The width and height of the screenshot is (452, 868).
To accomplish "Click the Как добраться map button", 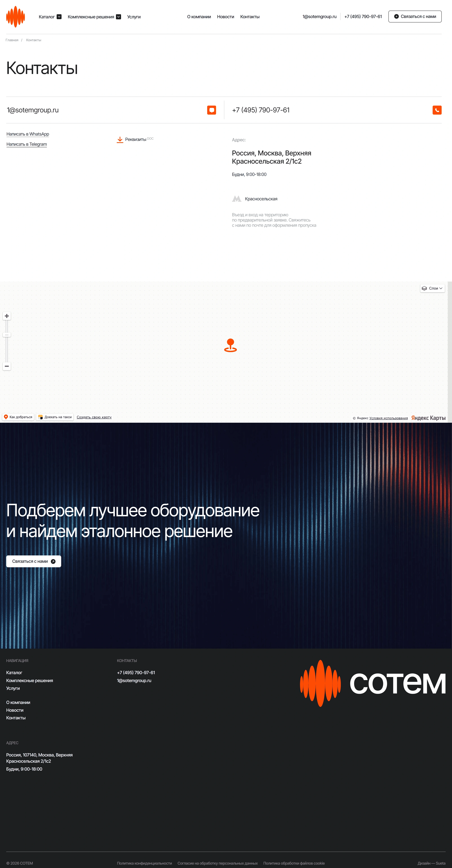I will pos(18,417).
